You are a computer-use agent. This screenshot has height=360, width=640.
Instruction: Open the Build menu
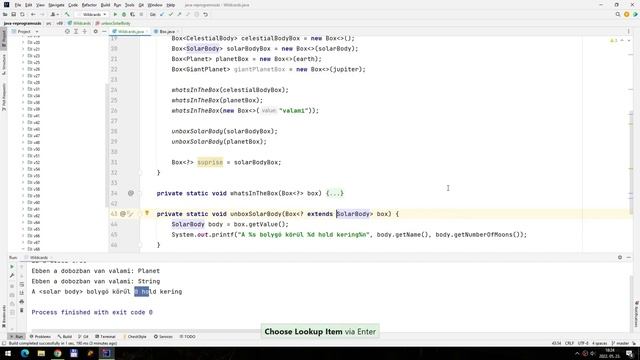click(x=105, y=5)
